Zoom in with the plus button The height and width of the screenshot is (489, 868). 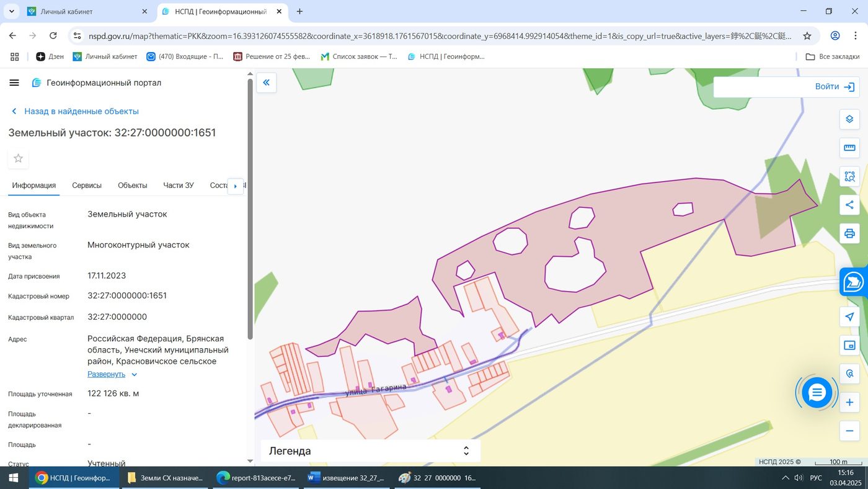coord(849,403)
